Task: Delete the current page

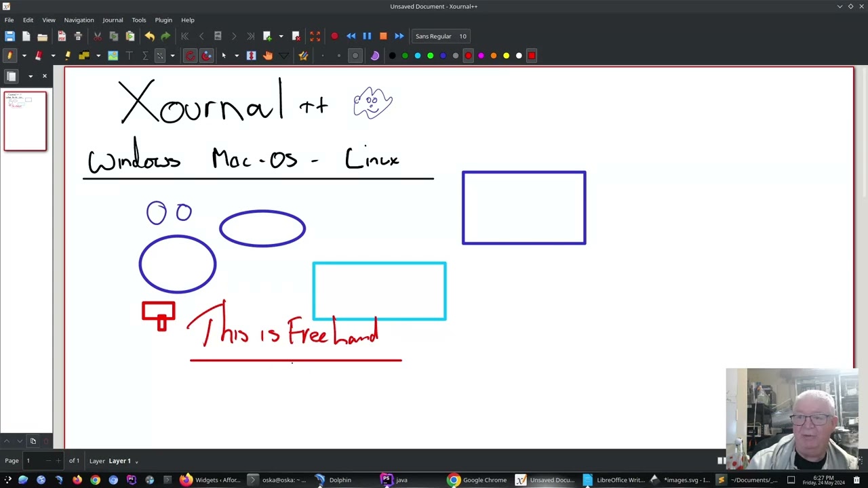Action: 296,36
